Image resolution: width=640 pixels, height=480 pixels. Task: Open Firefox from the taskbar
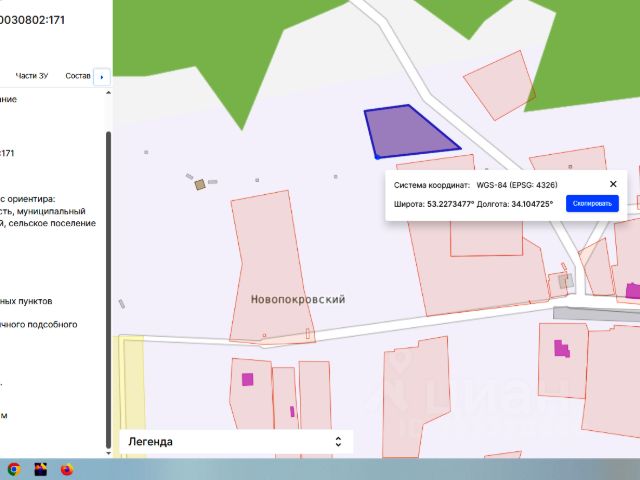click(67, 469)
